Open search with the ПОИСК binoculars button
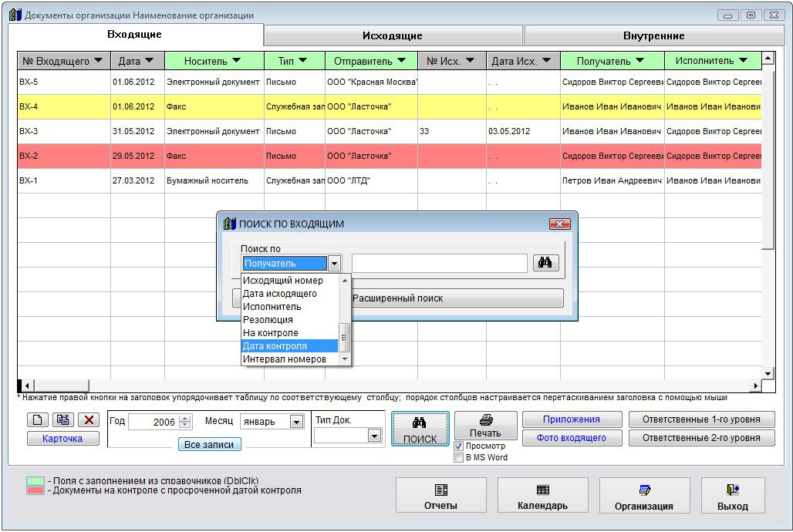The width and height of the screenshot is (793, 532). [420, 429]
